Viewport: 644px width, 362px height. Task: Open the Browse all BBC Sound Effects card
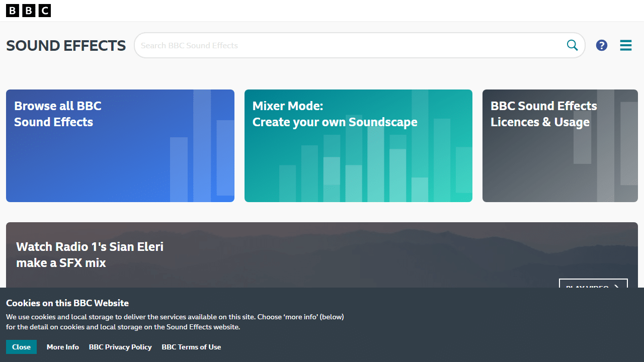pos(120,146)
